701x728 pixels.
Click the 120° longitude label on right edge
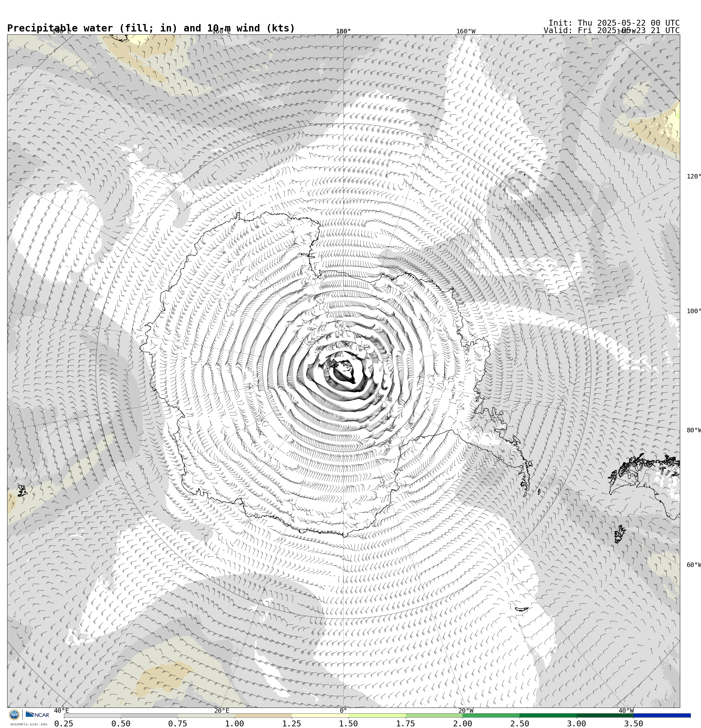click(694, 177)
